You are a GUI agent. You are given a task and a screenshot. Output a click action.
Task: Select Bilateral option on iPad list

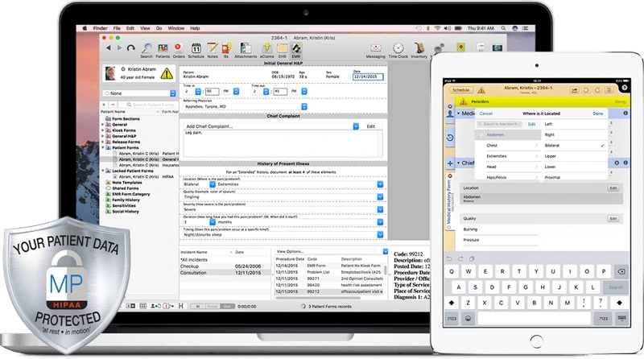pyautogui.click(x=574, y=146)
